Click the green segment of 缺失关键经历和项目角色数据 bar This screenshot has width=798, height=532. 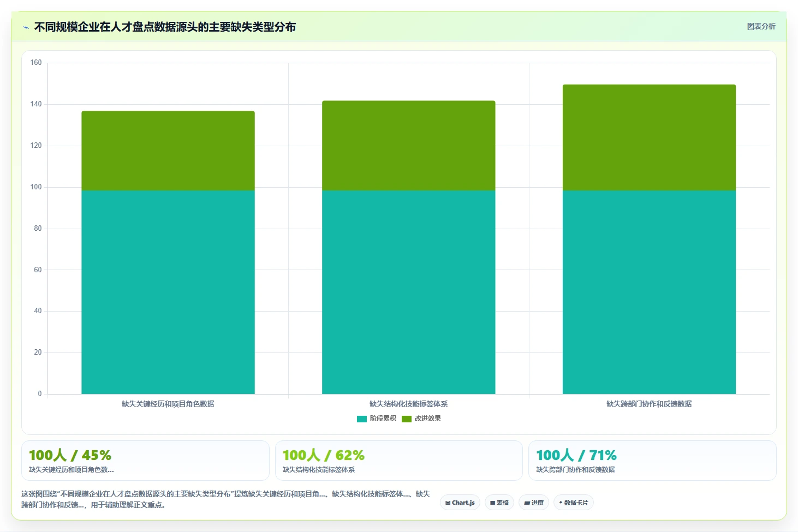168,151
